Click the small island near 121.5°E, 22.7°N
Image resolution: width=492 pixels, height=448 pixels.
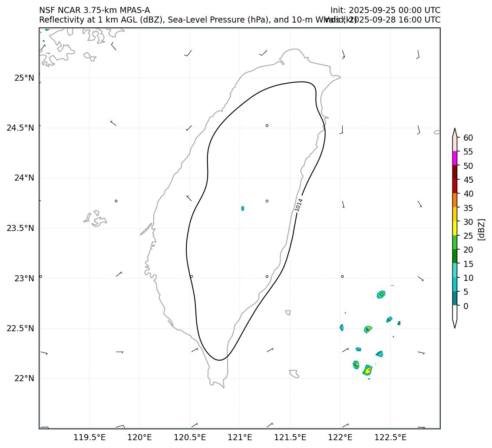[x=288, y=313]
